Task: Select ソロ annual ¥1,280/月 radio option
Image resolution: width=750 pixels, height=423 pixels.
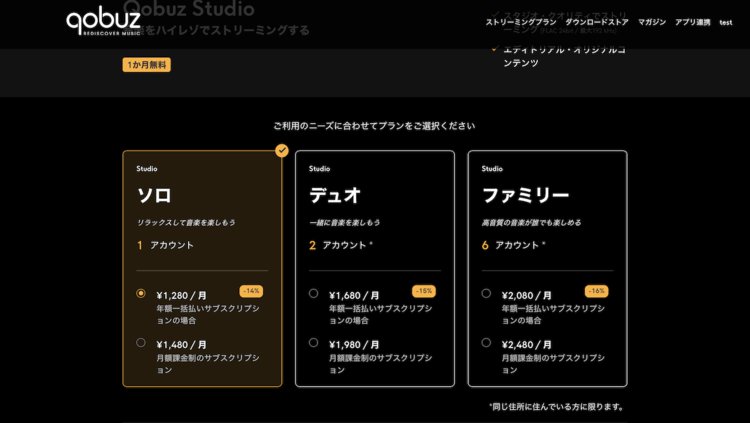Action: [141, 294]
